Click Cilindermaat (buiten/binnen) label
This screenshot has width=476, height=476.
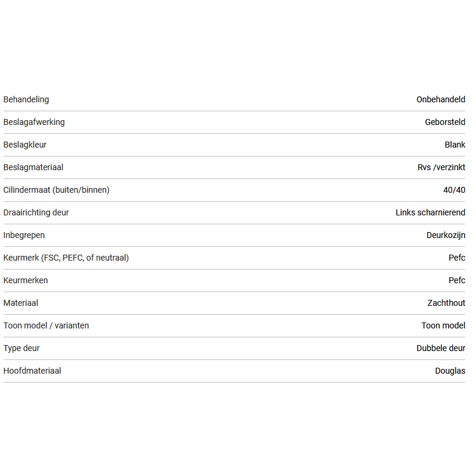coord(57,190)
